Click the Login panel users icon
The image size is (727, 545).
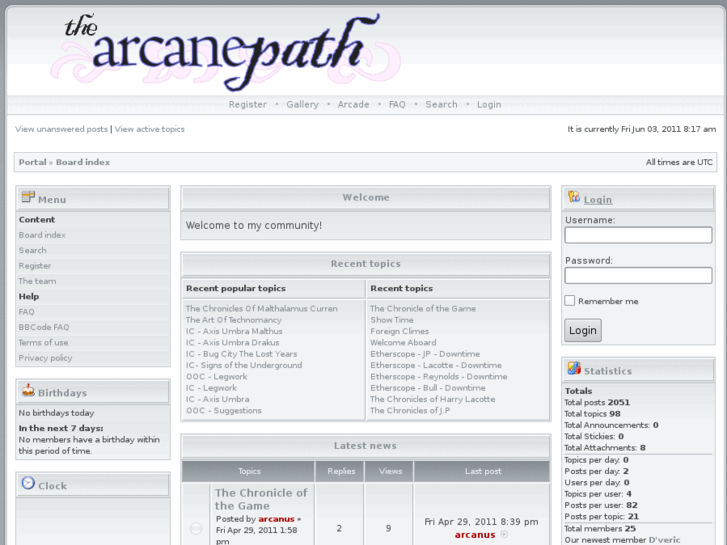point(574,197)
